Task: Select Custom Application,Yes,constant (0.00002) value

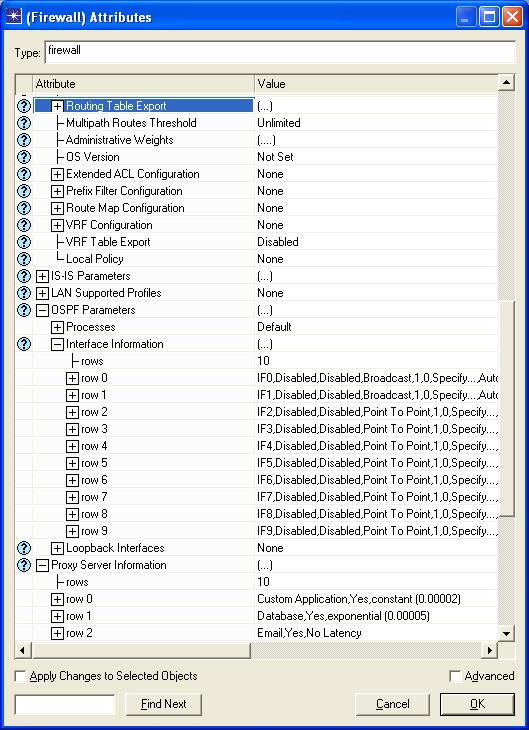Action: coord(359,599)
